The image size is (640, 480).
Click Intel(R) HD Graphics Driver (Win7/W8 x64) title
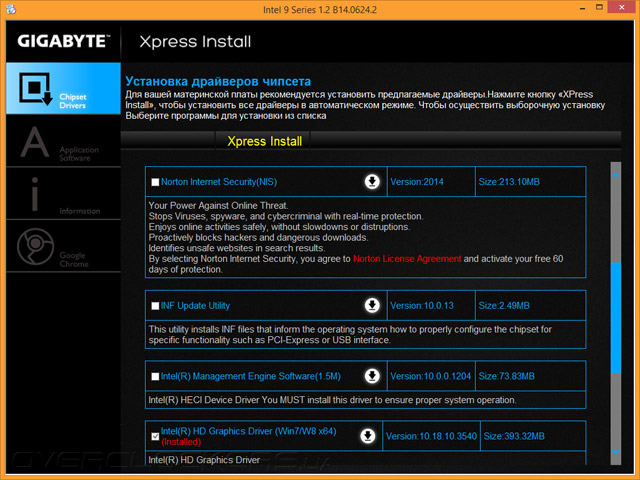[249, 431]
